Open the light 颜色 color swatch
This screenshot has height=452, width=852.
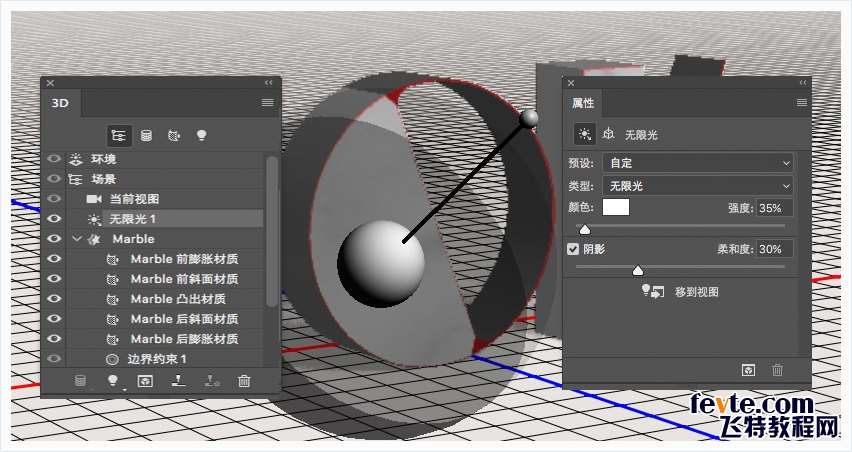click(x=616, y=207)
